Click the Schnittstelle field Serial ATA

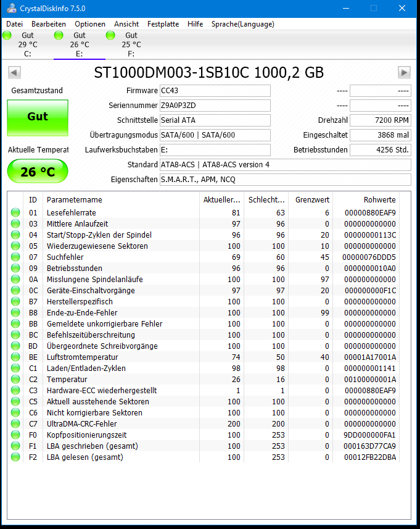tap(215, 120)
